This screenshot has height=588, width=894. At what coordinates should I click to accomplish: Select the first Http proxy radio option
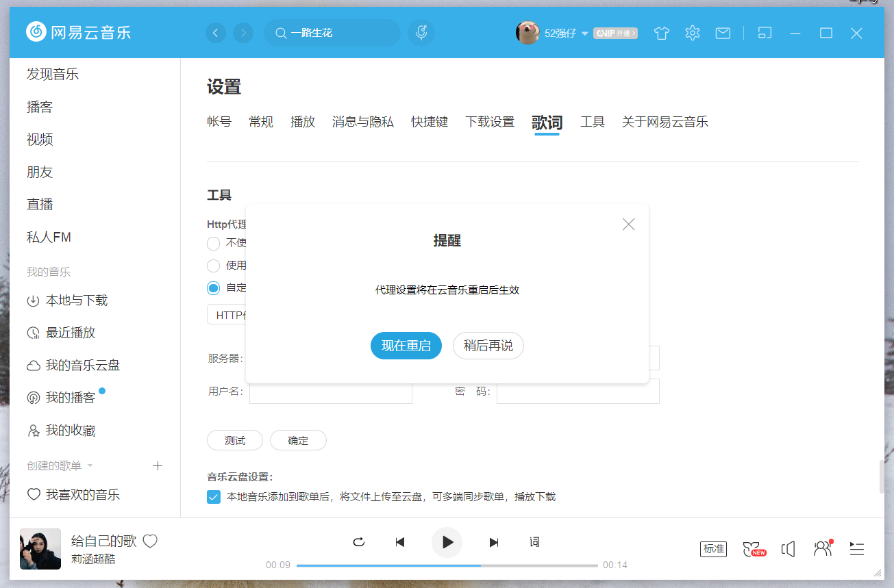(x=214, y=243)
